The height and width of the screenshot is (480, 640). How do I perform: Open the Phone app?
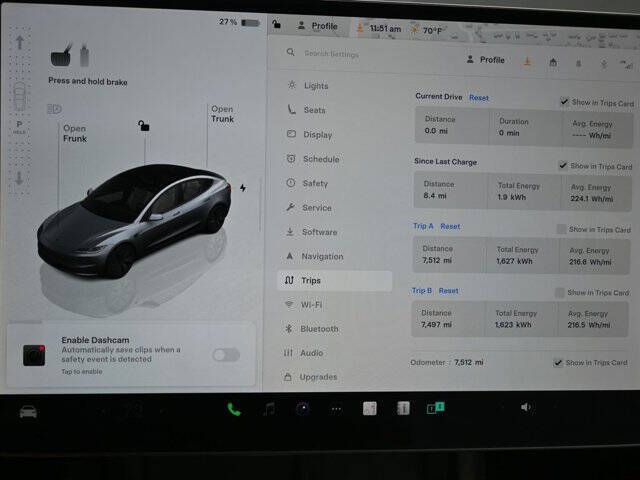pos(234,409)
